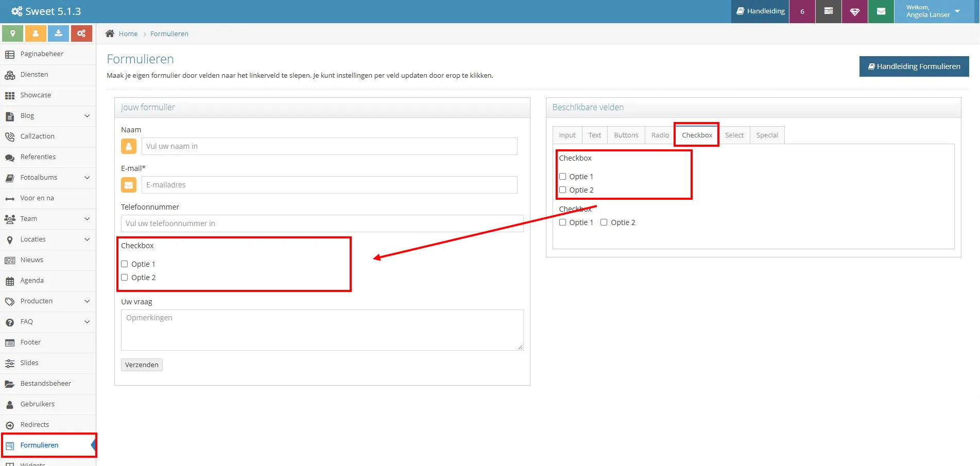Tick Optie 1 in inline Checkbox field
The height and width of the screenshot is (466, 980).
pos(563,222)
